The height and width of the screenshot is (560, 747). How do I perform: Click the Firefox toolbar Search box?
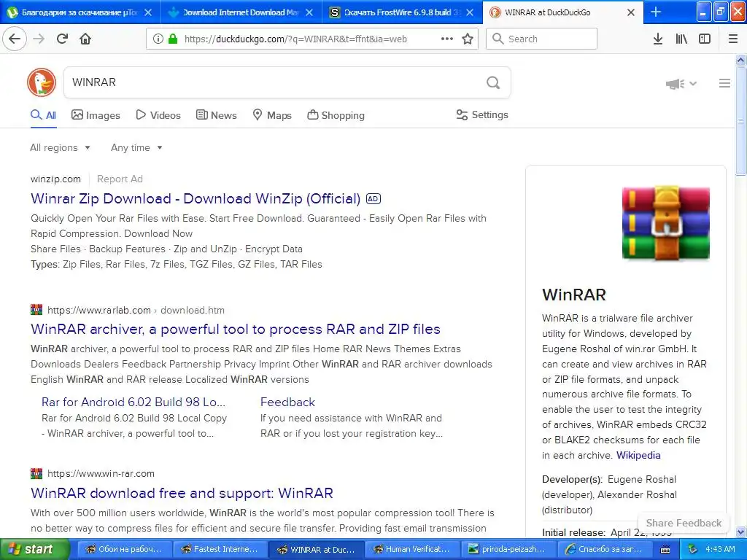click(x=541, y=39)
